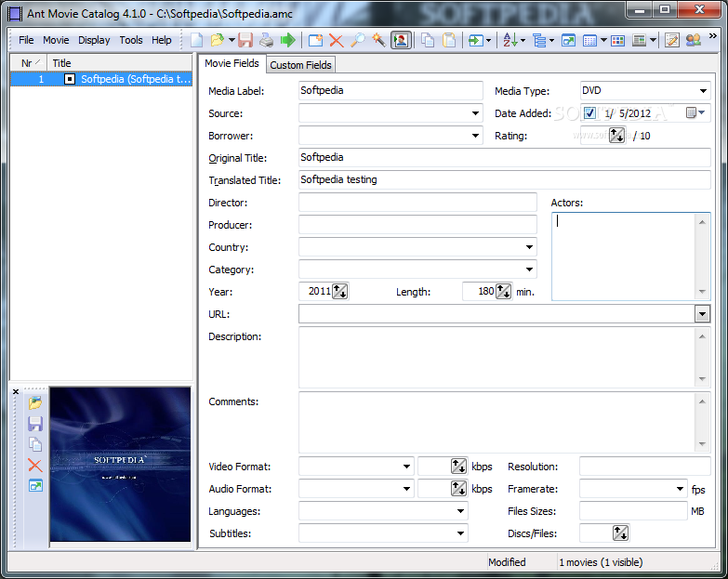Click the get information import icon
Viewport: 728px width, 579px height.
[475, 40]
